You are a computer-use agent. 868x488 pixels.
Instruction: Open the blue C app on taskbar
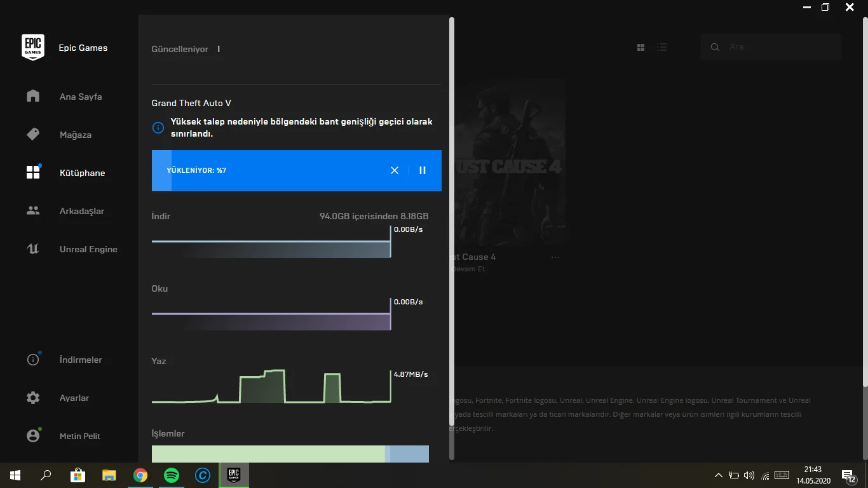point(203,475)
